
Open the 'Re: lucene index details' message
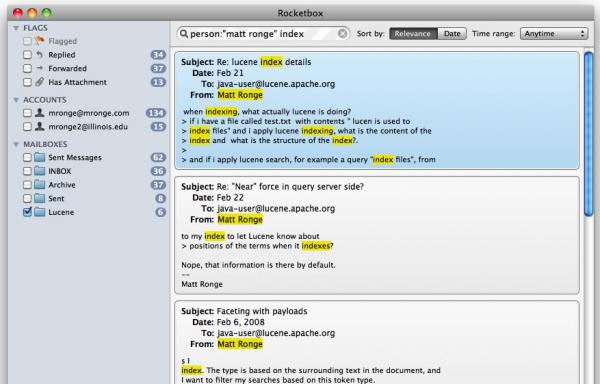pyautogui.click(x=377, y=111)
